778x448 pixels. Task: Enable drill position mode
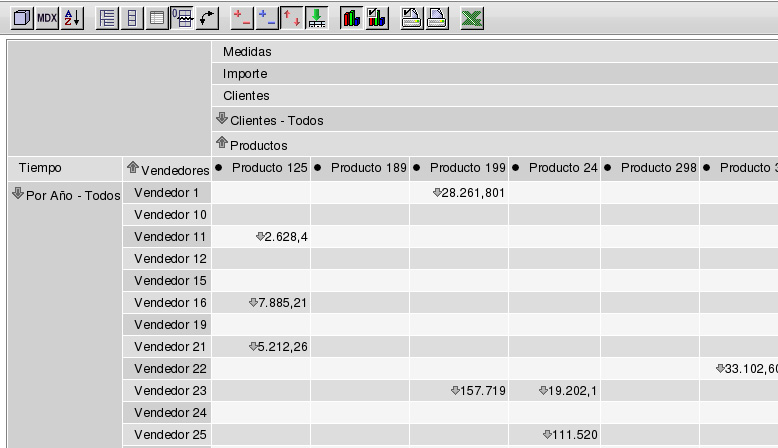coord(267,18)
